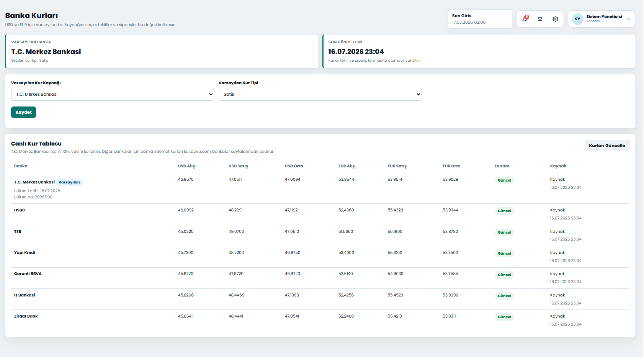
Task: Open the notifications bell icon
Action: pos(525,19)
